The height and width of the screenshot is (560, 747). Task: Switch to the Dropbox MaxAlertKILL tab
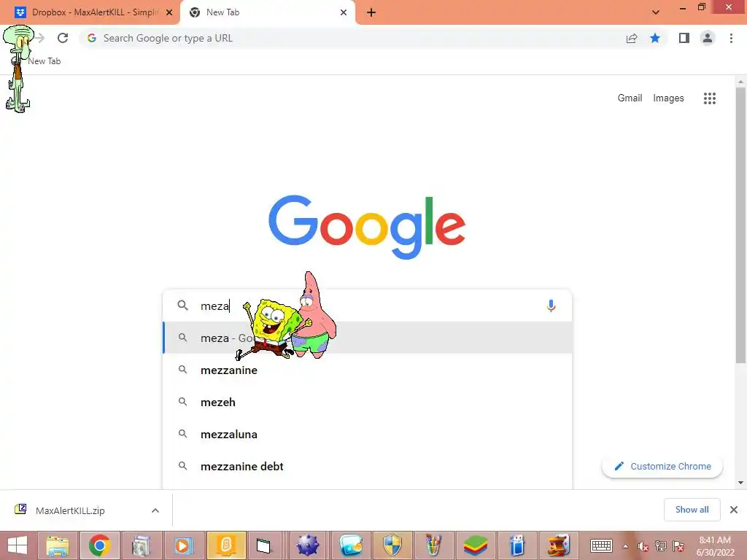point(90,12)
